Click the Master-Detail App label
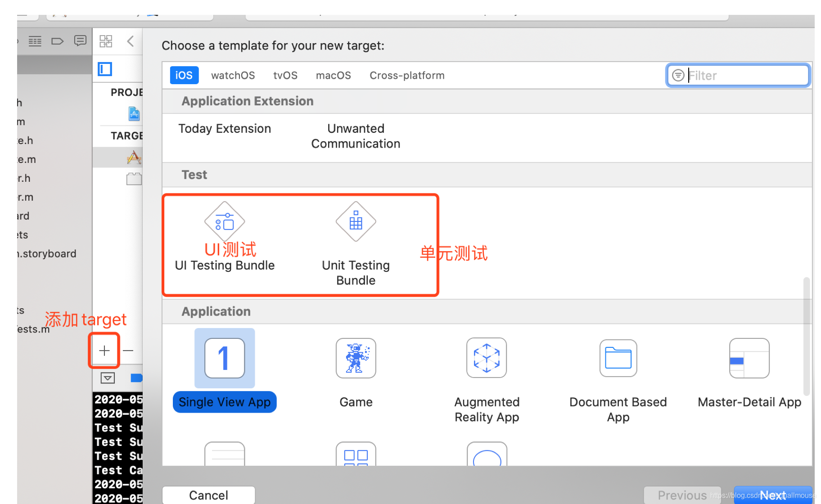The height and width of the screenshot is (504, 821). point(749,402)
